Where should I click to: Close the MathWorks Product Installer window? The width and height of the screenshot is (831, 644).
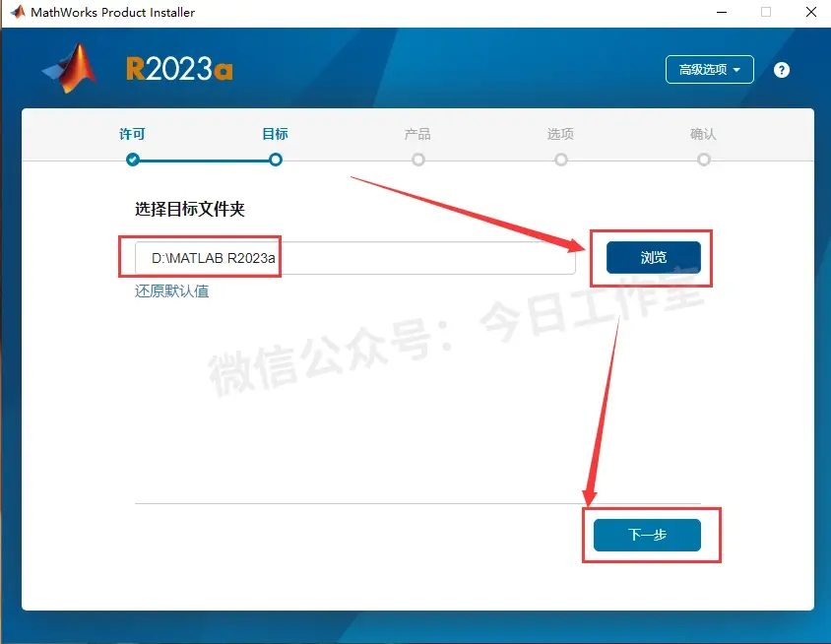click(x=811, y=12)
